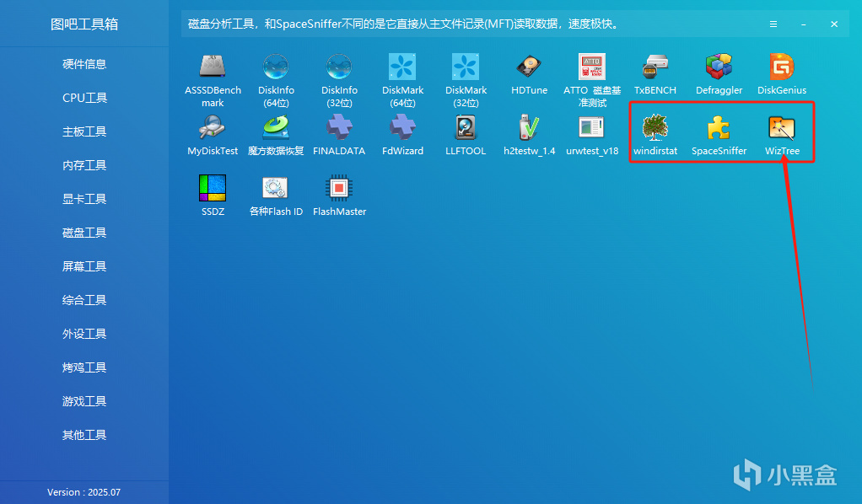Launch DiskGenius partition tool
This screenshot has width=862, height=504.
coord(782,74)
